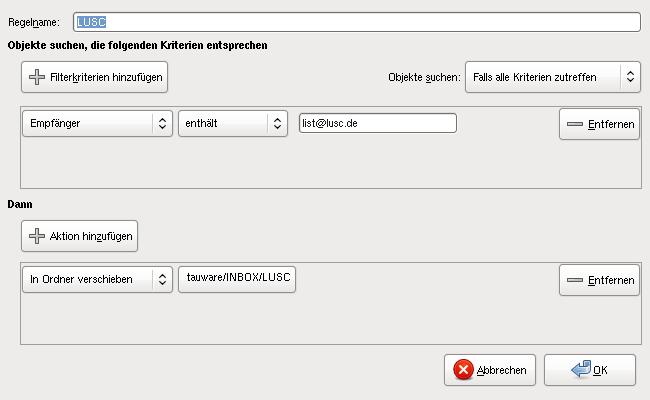Remove the Empfänger criterion with Entfernen
The image size is (650, 400).
(599, 124)
